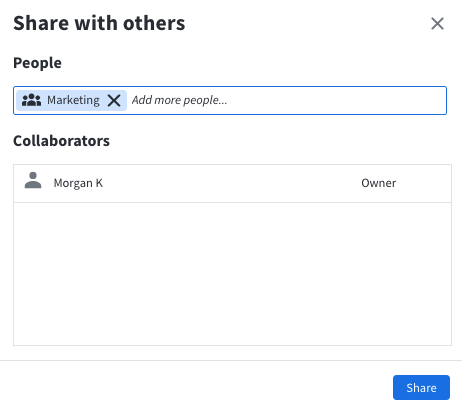Select the Morgan K collaborator name

coord(78,183)
